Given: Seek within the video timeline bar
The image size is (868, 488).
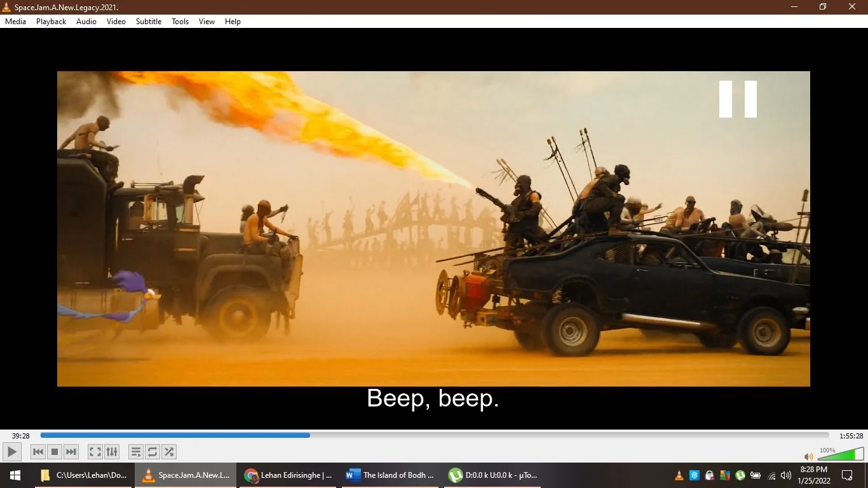Looking at the screenshot, I should (x=435, y=435).
